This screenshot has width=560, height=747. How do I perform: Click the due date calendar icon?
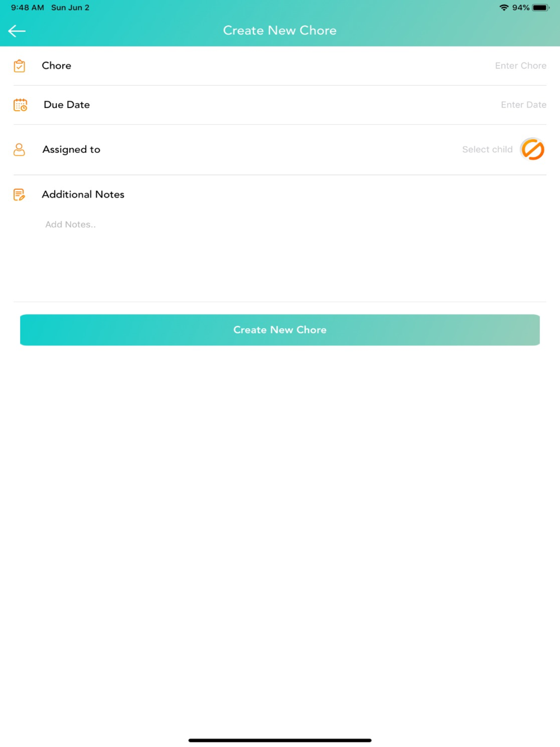click(20, 105)
